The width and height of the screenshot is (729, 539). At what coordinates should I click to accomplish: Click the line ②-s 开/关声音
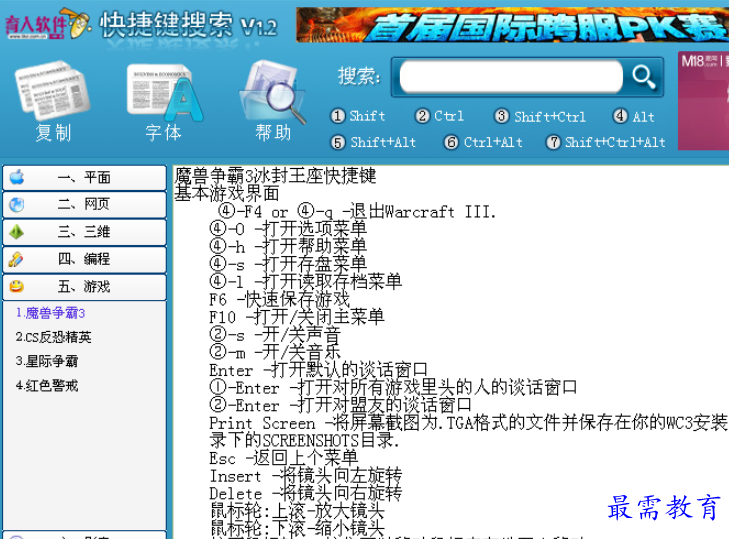point(275,335)
